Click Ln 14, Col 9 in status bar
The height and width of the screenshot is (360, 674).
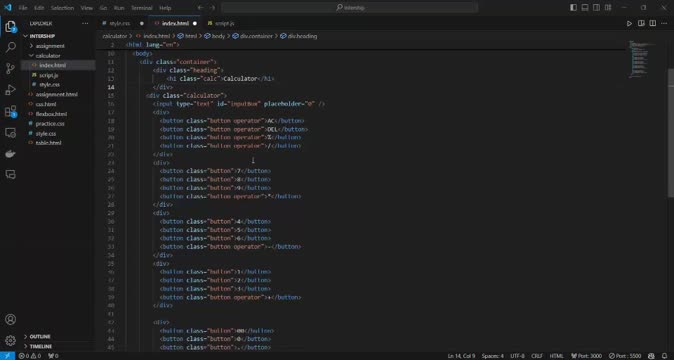pyautogui.click(x=461, y=356)
